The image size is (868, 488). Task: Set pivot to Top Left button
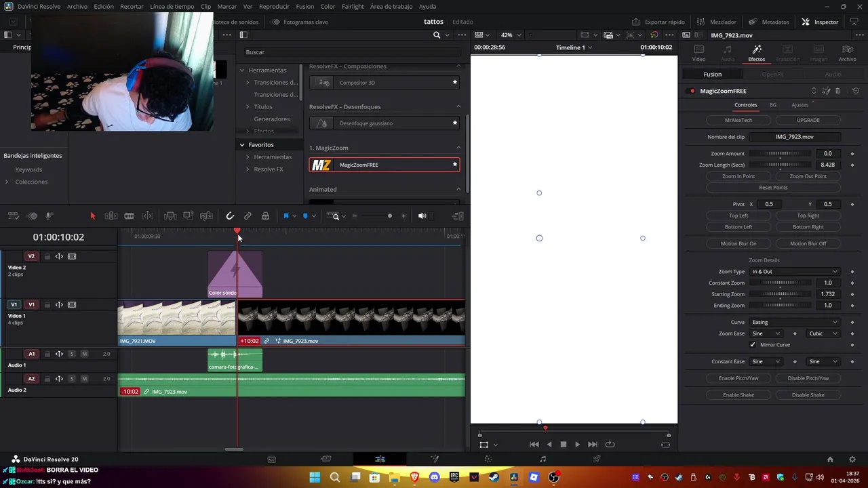coord(738,216)
